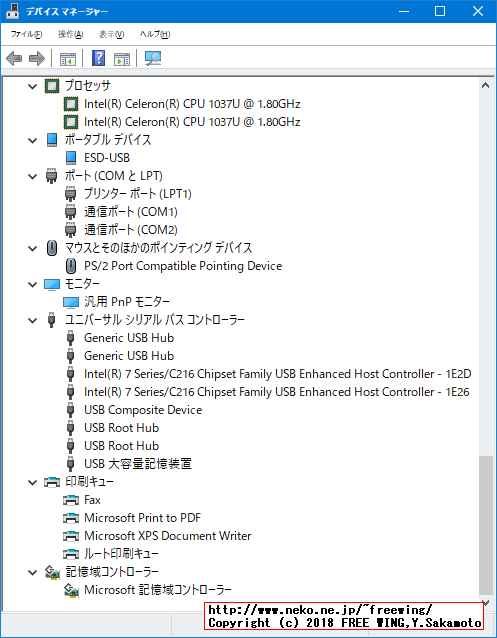Click the Forward arrow toolbar icon

coord(37,58)
